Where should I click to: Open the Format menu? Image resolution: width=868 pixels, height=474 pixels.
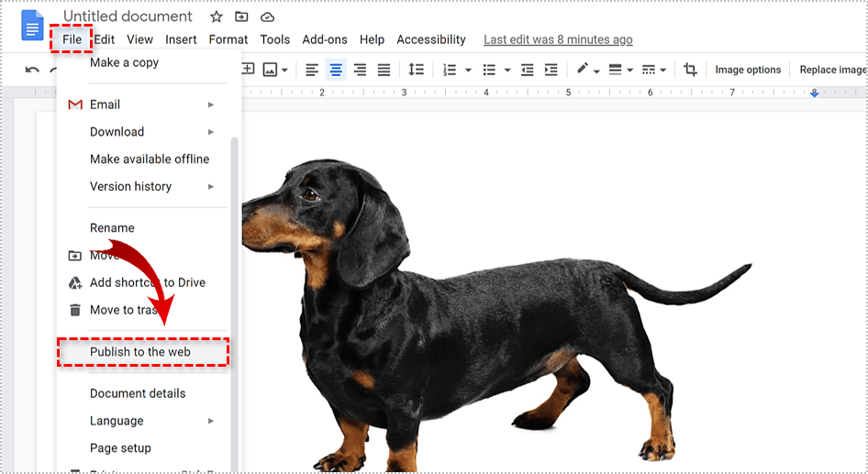pos(228,39)
